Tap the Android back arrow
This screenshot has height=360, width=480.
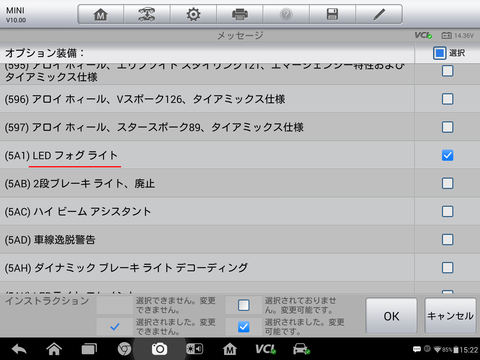coord(19,349)
